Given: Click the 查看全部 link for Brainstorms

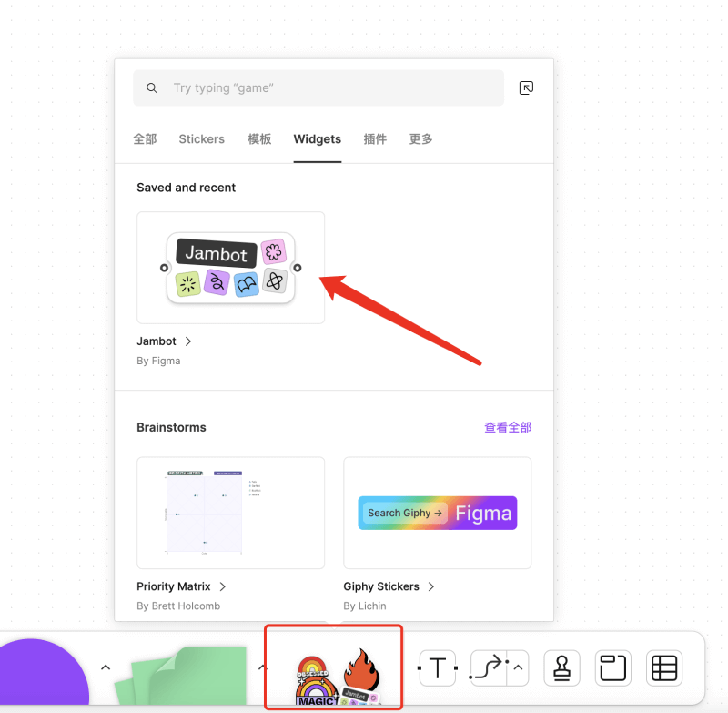Looking at the screenshot, I should [507, 427].
